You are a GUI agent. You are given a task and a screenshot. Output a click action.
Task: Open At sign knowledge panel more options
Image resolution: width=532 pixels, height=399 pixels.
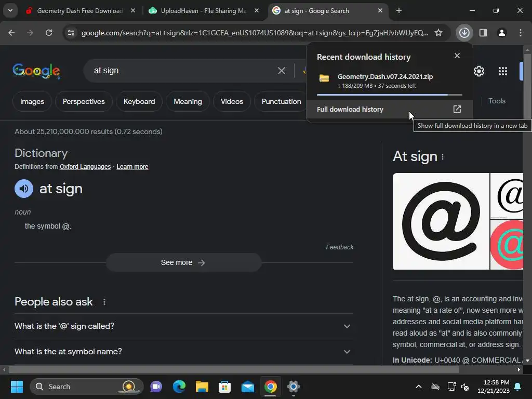[x=443, y=157]
